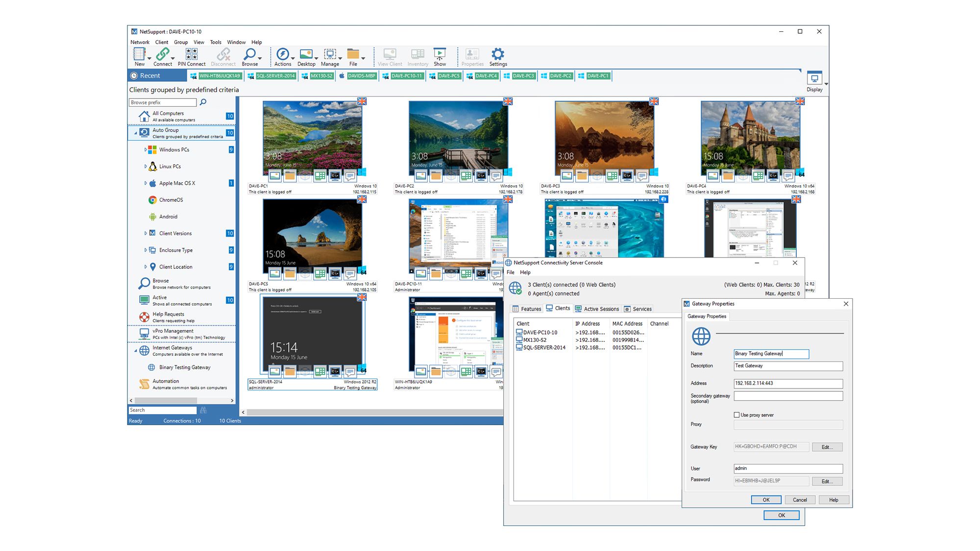Click the Desktop toolbar icon
Viewport: 980px width, 551px height.
306,54
